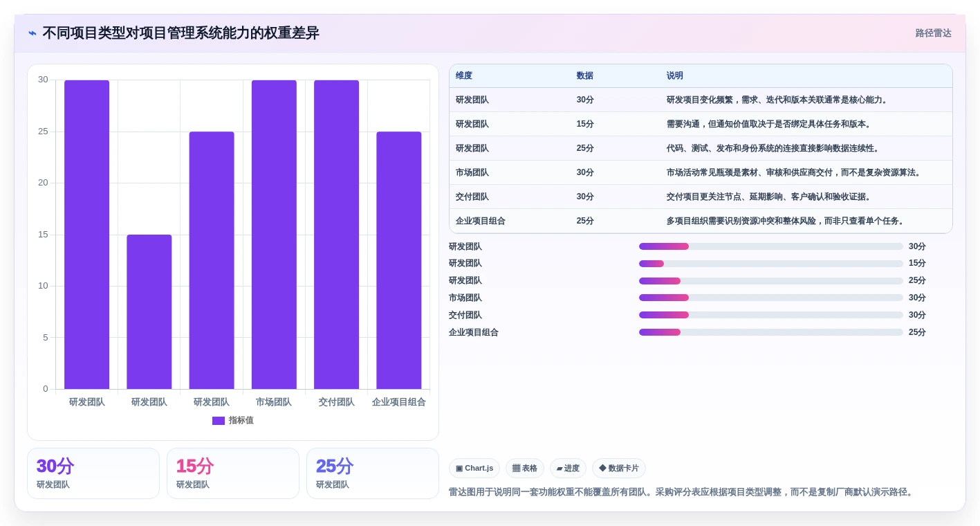Click the lightning icon beside the page title

coord(33,33)
